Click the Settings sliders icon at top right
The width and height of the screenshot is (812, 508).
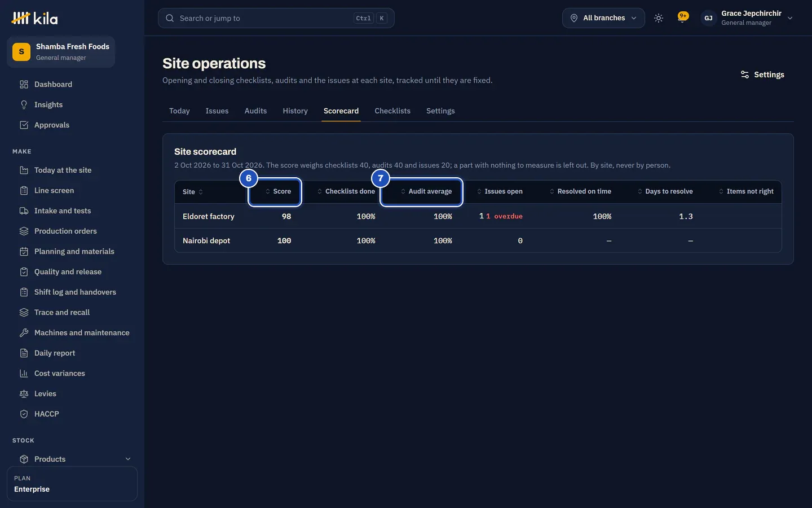coord(745,75)
